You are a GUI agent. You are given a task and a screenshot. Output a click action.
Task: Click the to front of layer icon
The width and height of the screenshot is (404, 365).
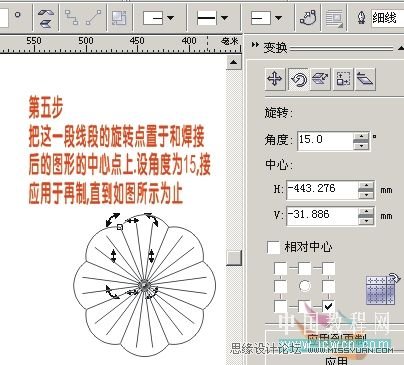(x=119, y=18)
